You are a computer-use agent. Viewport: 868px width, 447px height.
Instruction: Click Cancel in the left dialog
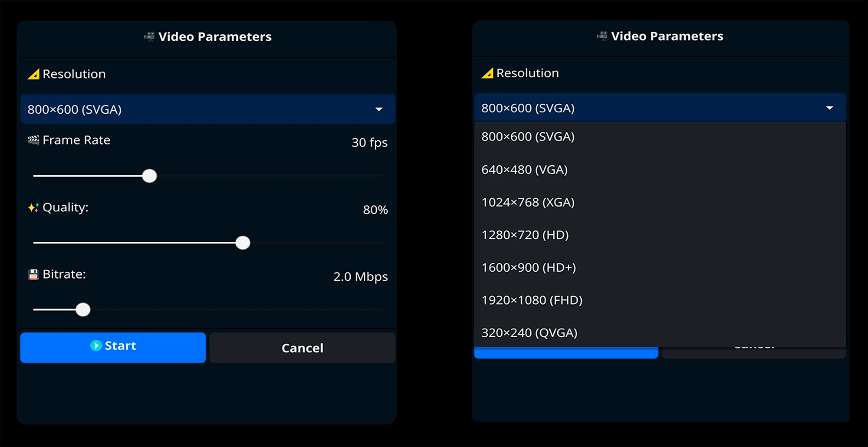[302, 348]
